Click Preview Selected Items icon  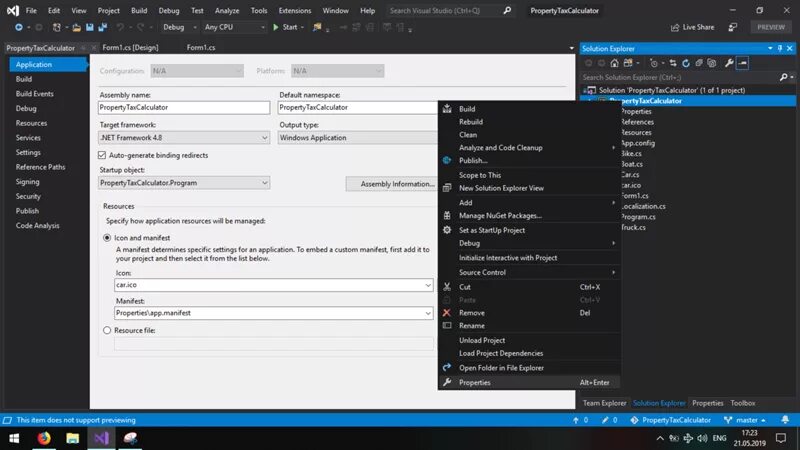click(x=742, y=63)
